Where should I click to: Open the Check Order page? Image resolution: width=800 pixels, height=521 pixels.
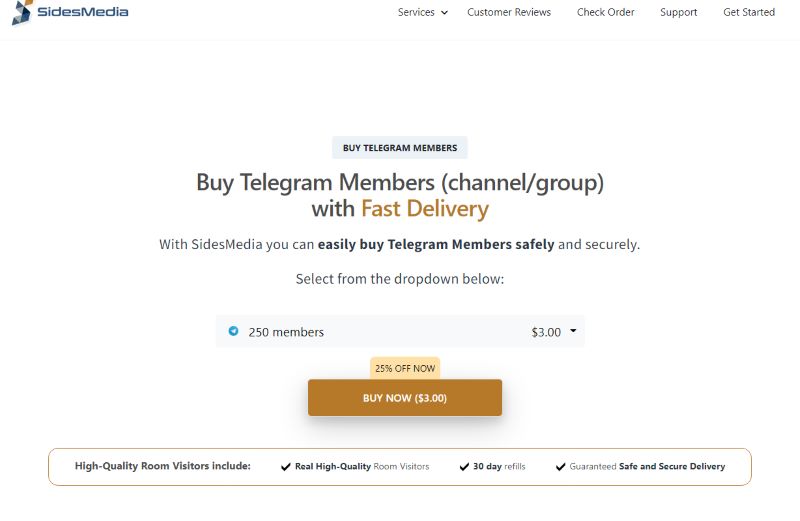coord(605,12)
